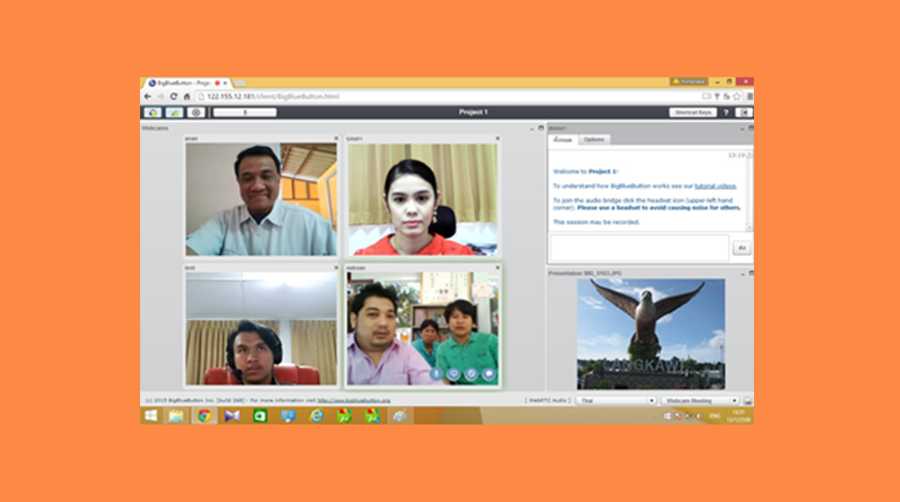The width and height of the screenshot is (900, 502).
Task: Minimize the chat panel
Action: point(741,128)
